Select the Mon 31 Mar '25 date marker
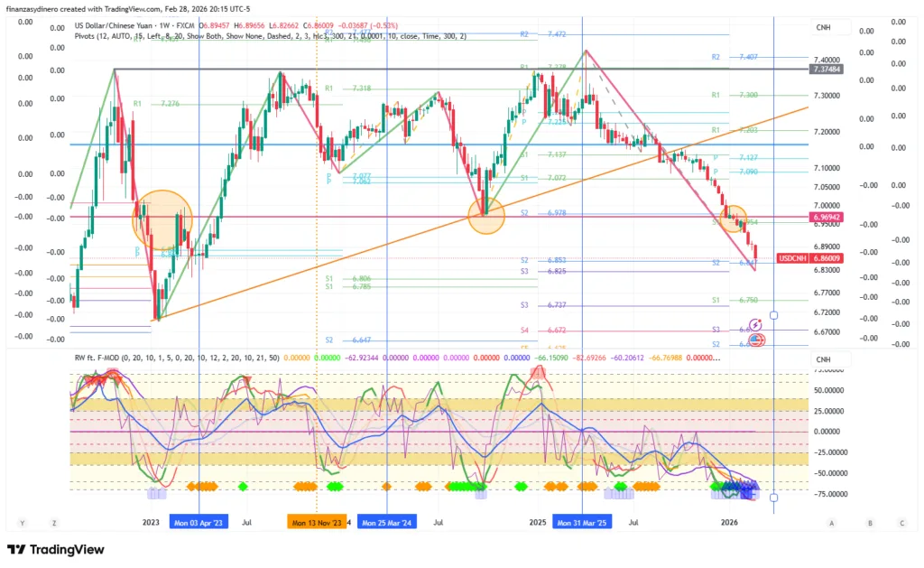This screenshot has width=924, height=568. pos(582,522)
